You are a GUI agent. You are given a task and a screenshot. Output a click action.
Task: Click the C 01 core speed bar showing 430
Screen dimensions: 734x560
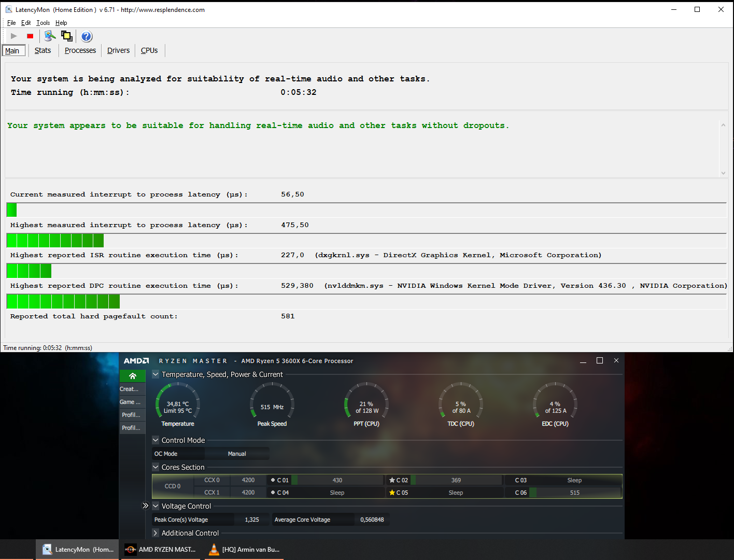(x=337, y=480)
